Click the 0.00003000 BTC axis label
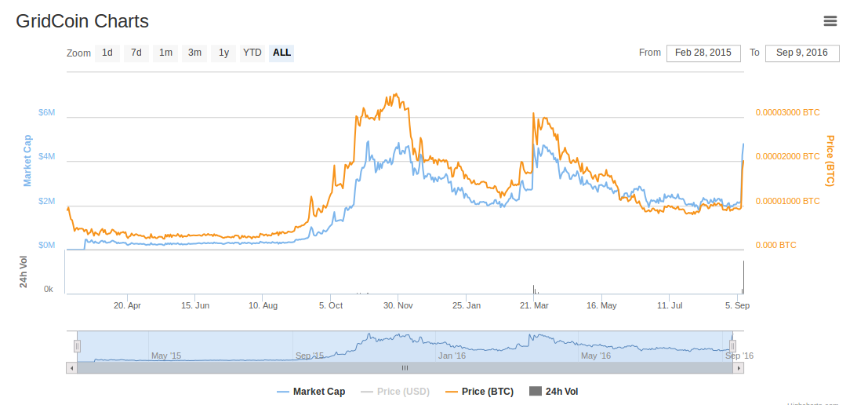The image size is (868, 405). [x=788, y=112]
